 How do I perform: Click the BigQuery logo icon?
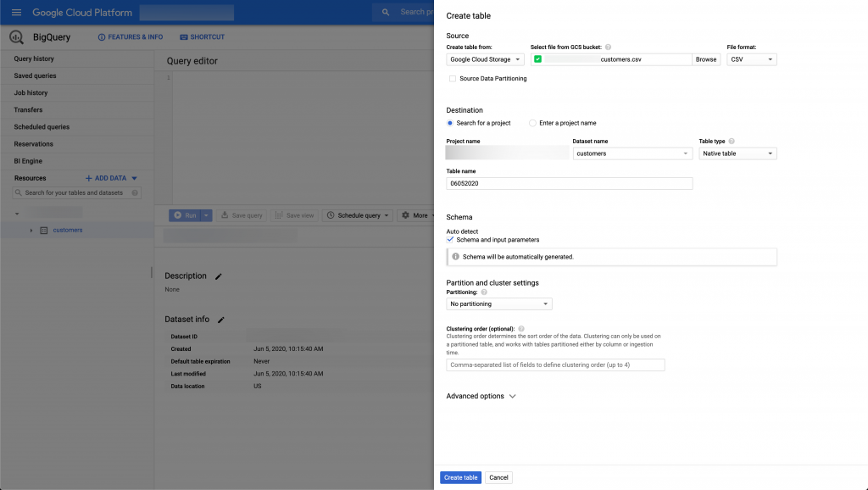[x=17, y=37]
